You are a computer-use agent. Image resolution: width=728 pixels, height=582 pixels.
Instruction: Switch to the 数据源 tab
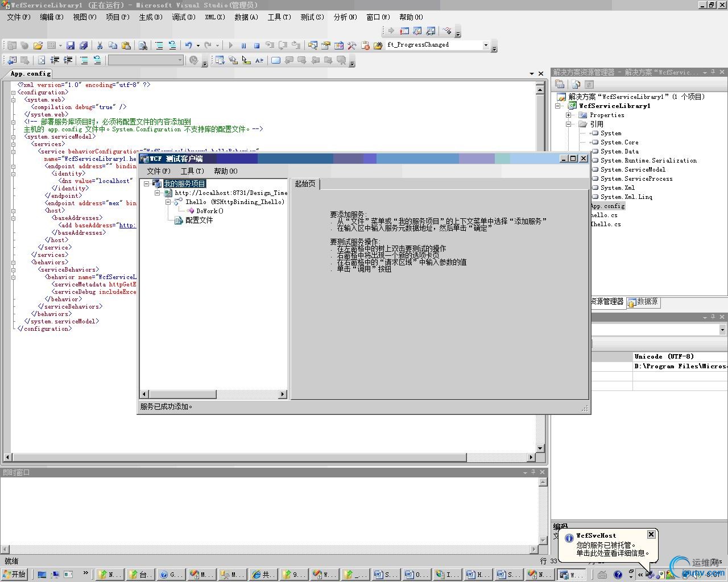(x=643, y=302)
